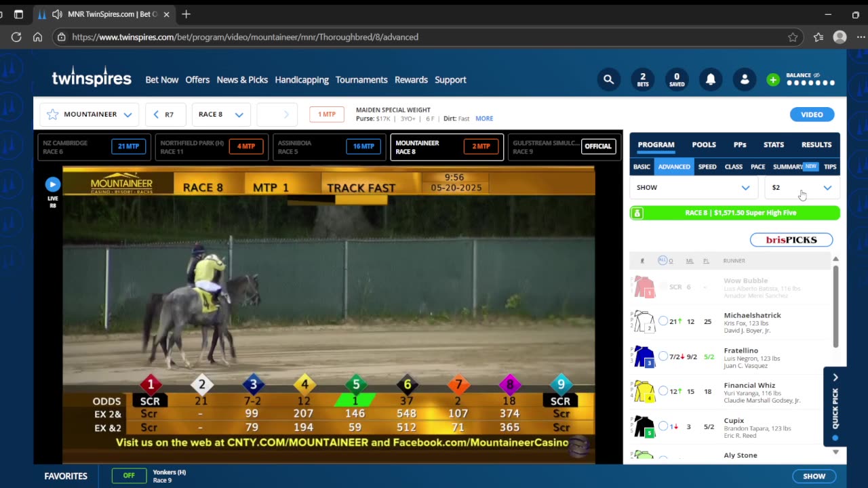Toggle the Favorites OFF switch
The height and width of the screenshot is (488, 868).
pyautogui.click(x=129, y=476)
